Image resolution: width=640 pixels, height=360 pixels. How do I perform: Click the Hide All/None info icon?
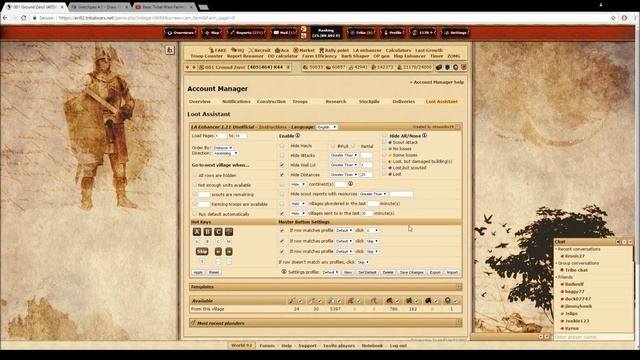424,136
